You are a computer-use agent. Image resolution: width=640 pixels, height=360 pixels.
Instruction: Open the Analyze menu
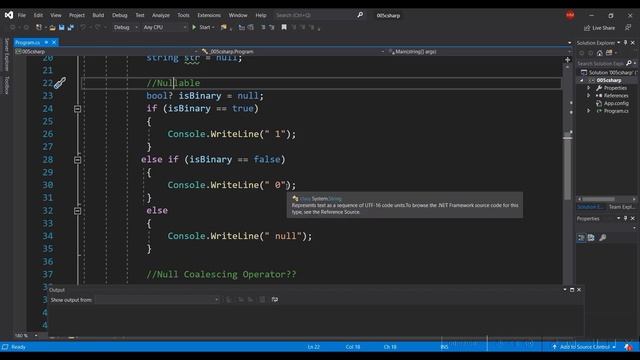pyautogui.click(x=161, y=15)
